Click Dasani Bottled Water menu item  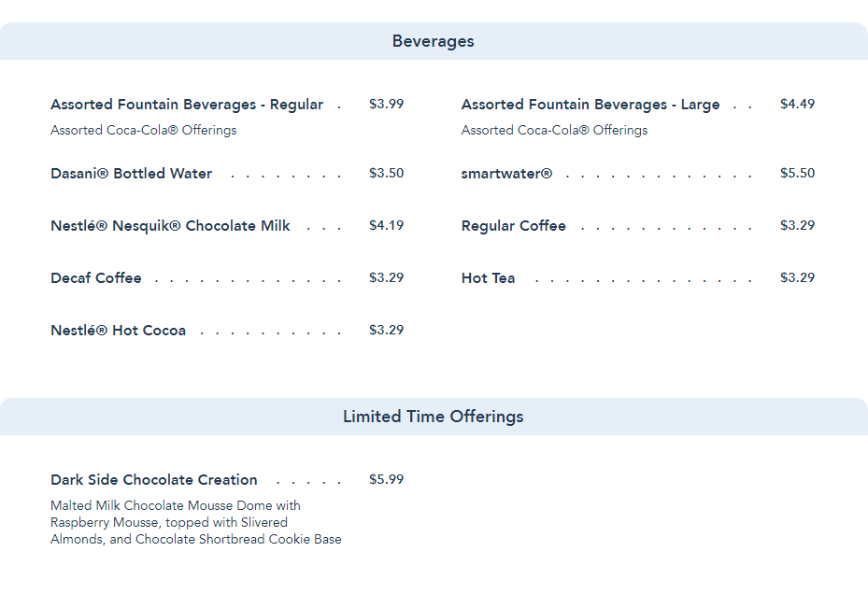click(132, 174)
